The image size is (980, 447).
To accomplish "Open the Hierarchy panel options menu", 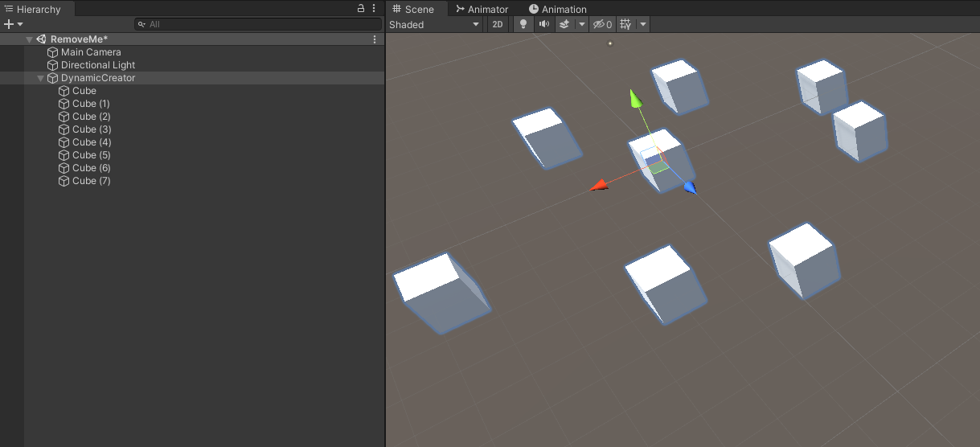I will click(374, 9).
